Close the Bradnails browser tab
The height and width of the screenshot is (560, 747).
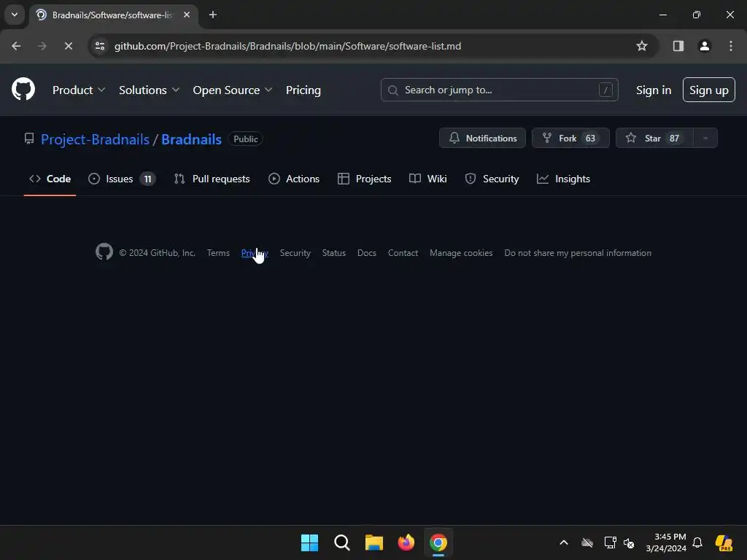tap(187, 15)
